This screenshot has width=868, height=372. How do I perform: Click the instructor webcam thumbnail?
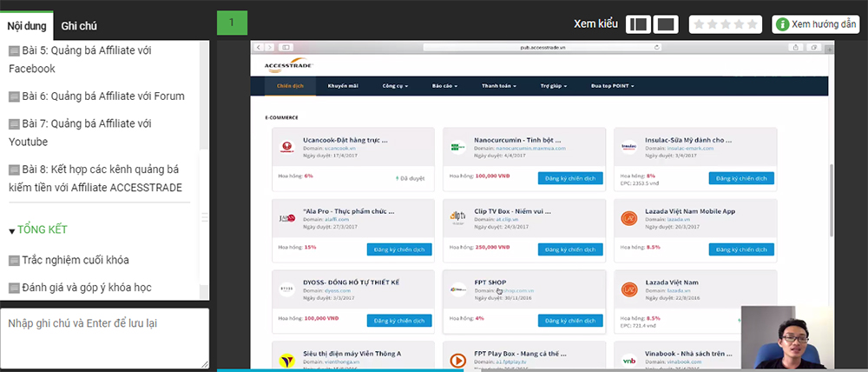click(787, 337)
